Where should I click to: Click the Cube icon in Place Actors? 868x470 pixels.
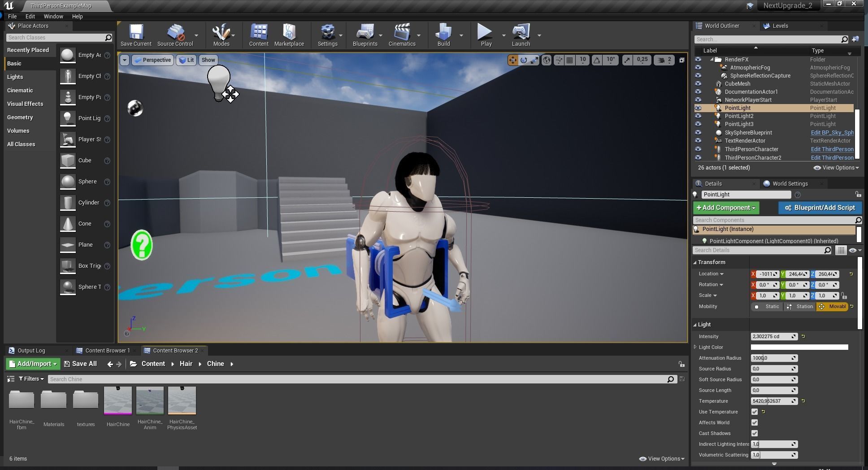point(68,161)
